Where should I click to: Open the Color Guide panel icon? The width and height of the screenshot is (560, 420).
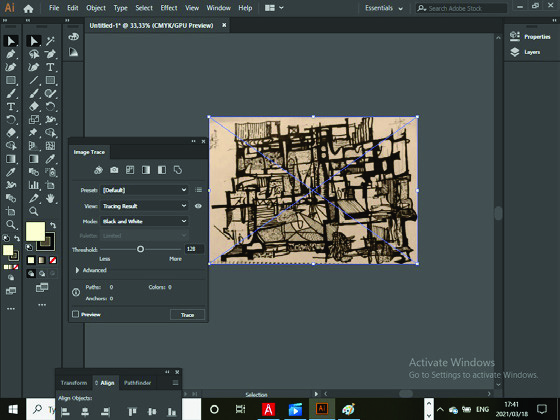tap(74, 52)
